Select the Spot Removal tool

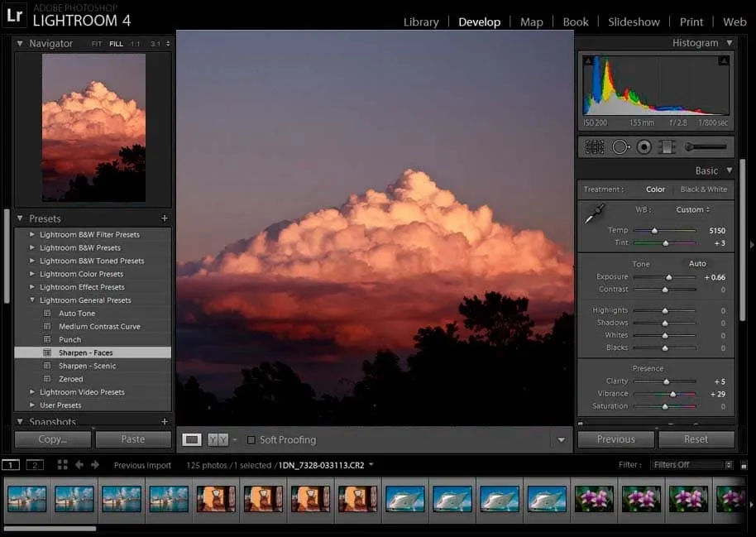620,147
